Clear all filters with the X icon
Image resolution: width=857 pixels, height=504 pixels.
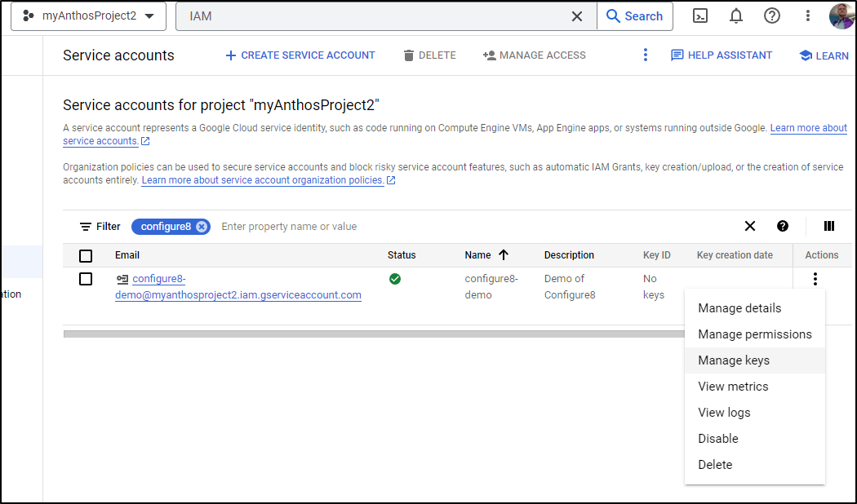point(750,226)
